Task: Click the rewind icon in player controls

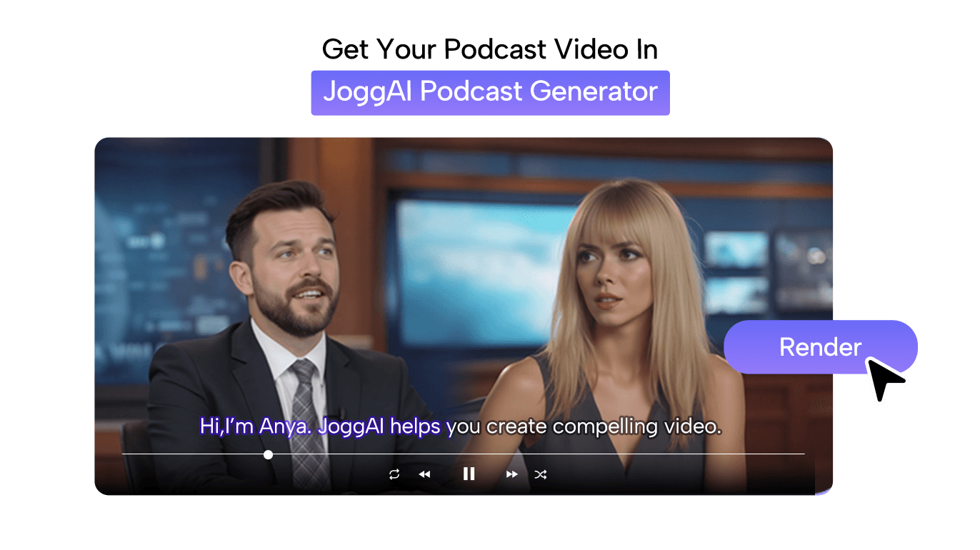Action: [424, 474]
